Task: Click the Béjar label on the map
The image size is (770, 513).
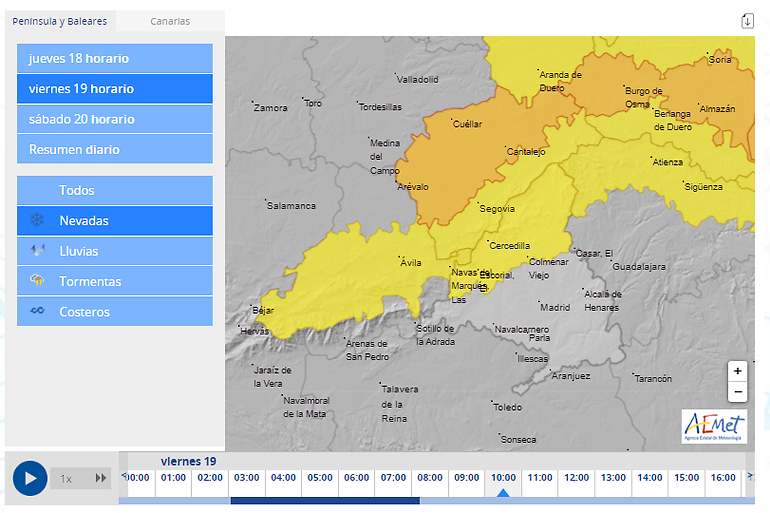Action: click(263, 310)
